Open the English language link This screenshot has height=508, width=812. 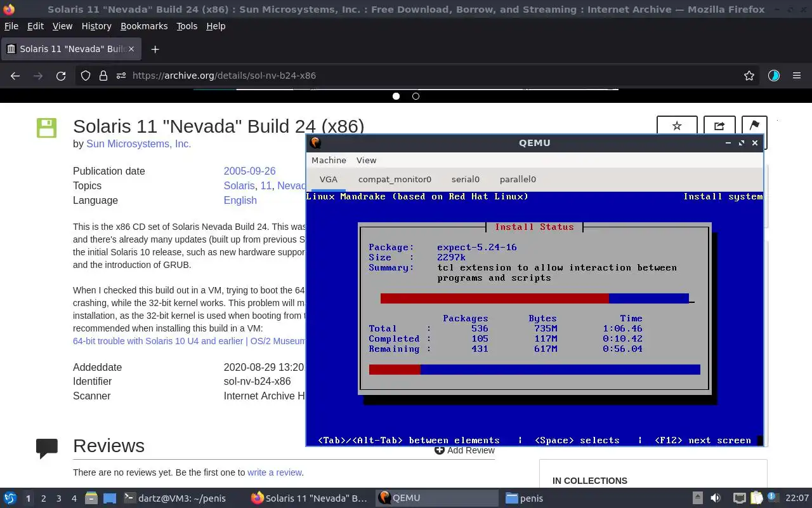tap(240, 201)
